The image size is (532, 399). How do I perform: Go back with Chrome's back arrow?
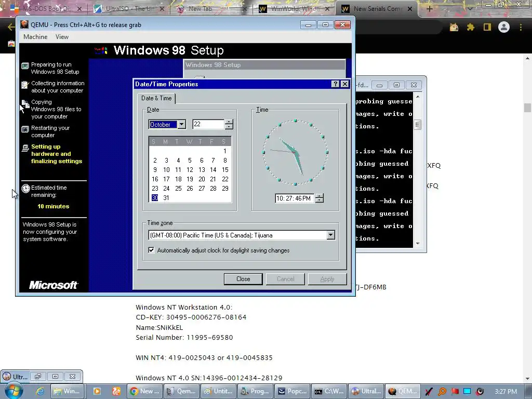11,27
